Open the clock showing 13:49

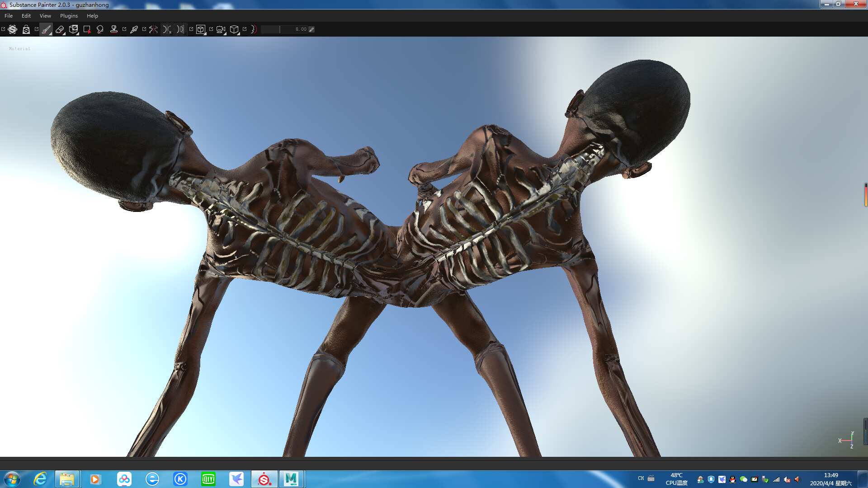click(x=830, y=479)
